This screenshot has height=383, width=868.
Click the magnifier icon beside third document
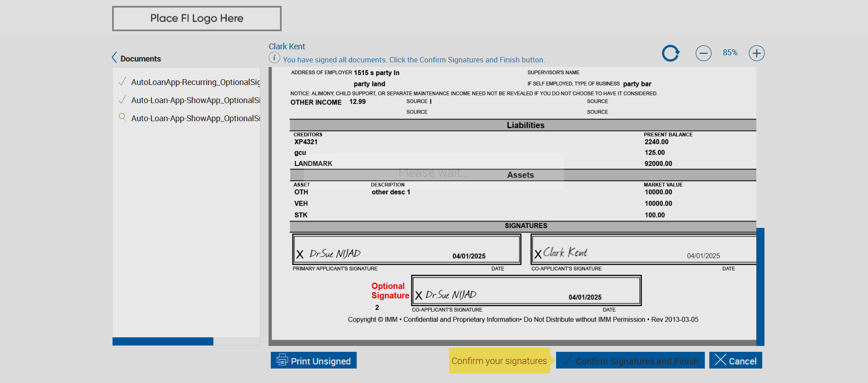tap(122, 117)
